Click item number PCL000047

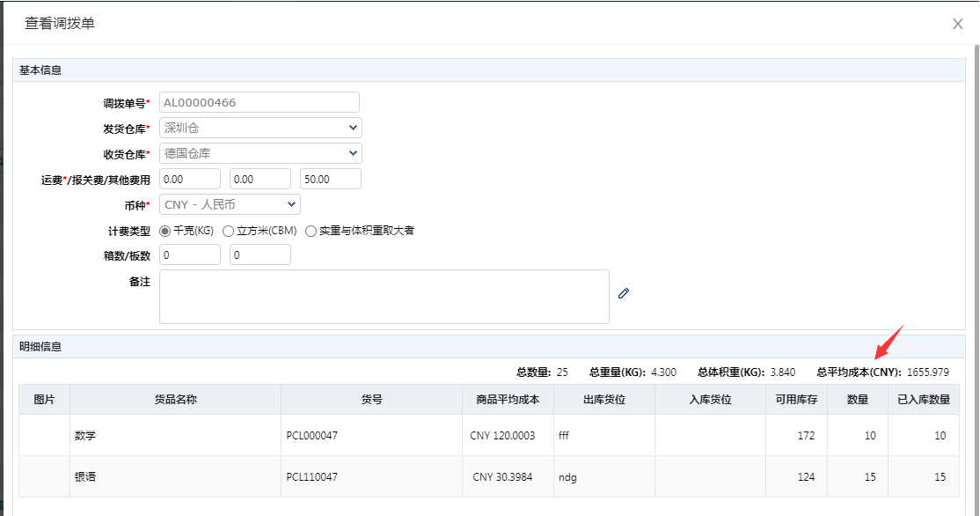point(312,435)
